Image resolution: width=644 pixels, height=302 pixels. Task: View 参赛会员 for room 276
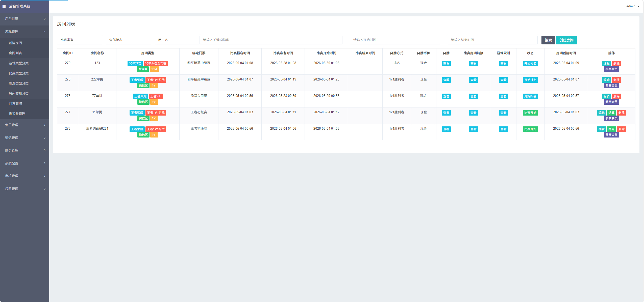point(611,102)
